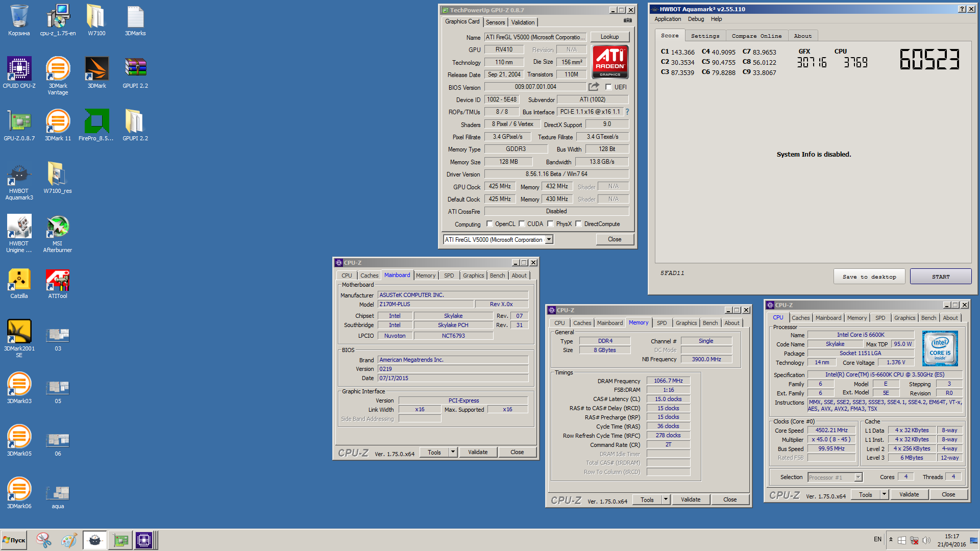Click Save to desktop in Aquamark3
Viewport: 980px width, 551px height.
pos(869,277)
